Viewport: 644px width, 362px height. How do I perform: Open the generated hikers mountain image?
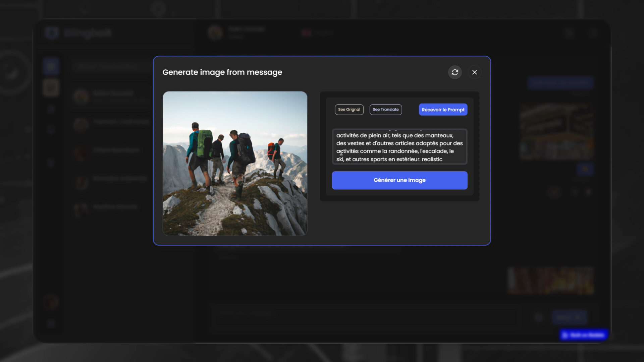[x=235, y=164]
